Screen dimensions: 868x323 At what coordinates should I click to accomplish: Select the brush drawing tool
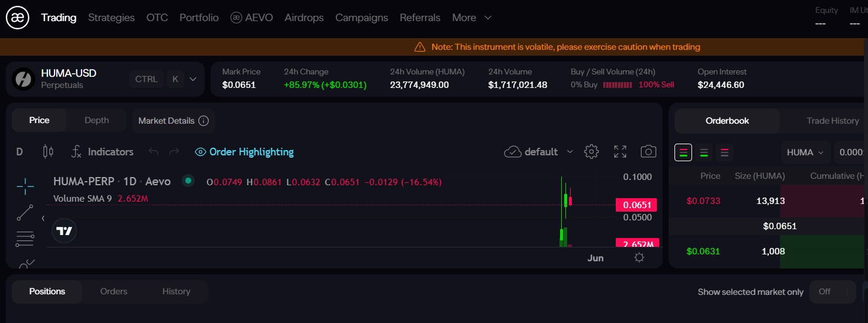pyautogui.click(x=26, y=264)
